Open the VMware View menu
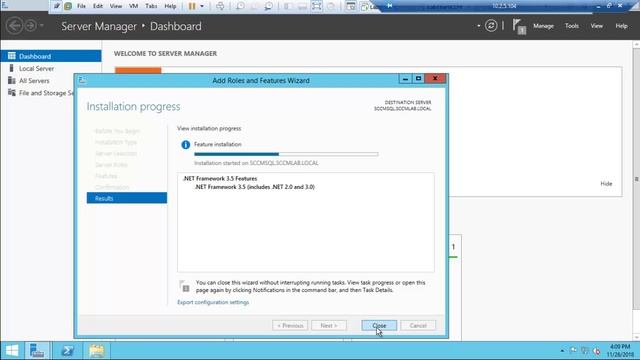Viewport: 640px width, 360px height. pyautogui.click(x=116, y=6)
